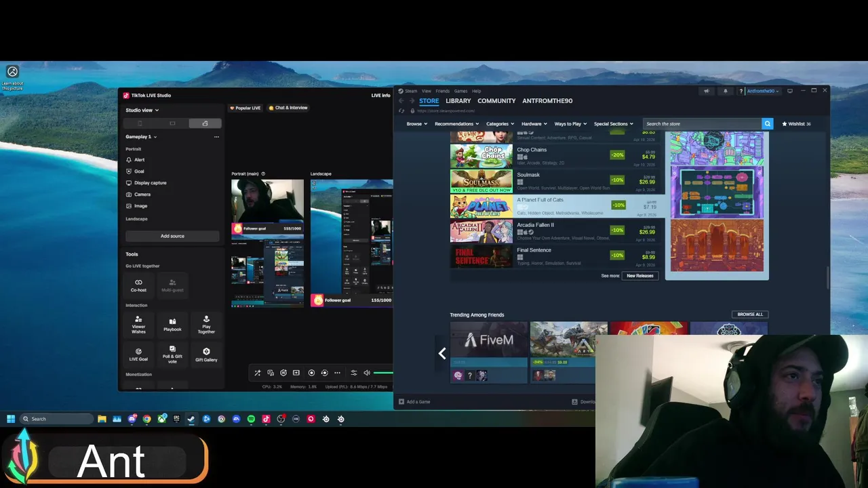Open the Categories dropdown in Steam
Image resolution: width=868 pixels, height=488 pixels.
(x=500, y=124)
